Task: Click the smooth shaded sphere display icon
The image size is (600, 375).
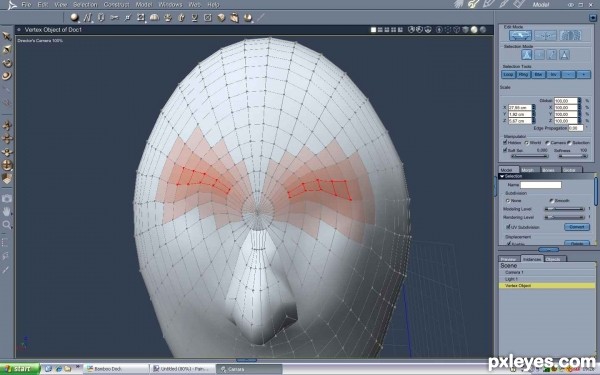Action: (474, 30)
